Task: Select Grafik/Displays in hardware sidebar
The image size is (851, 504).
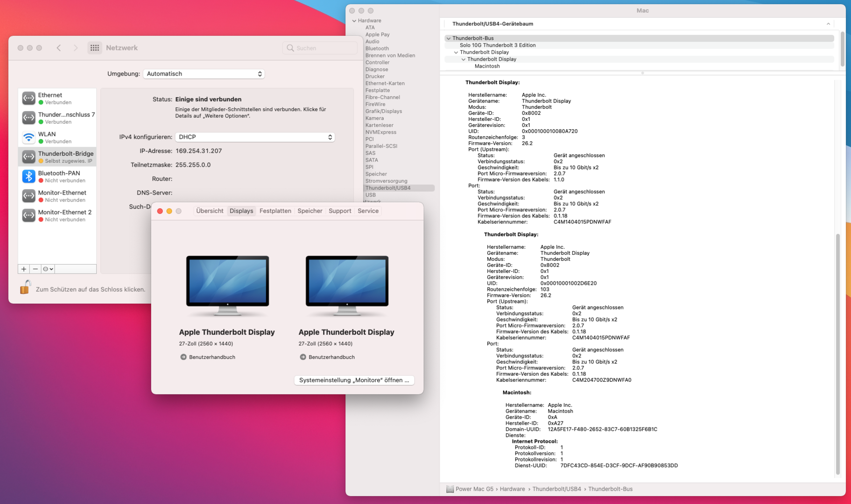Action: 384,111
